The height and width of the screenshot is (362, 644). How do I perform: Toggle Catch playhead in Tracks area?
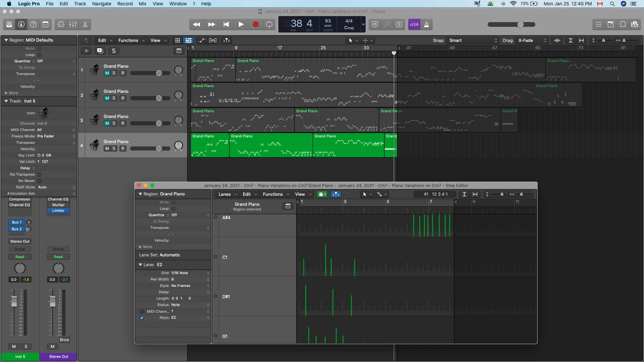[227, 40]
